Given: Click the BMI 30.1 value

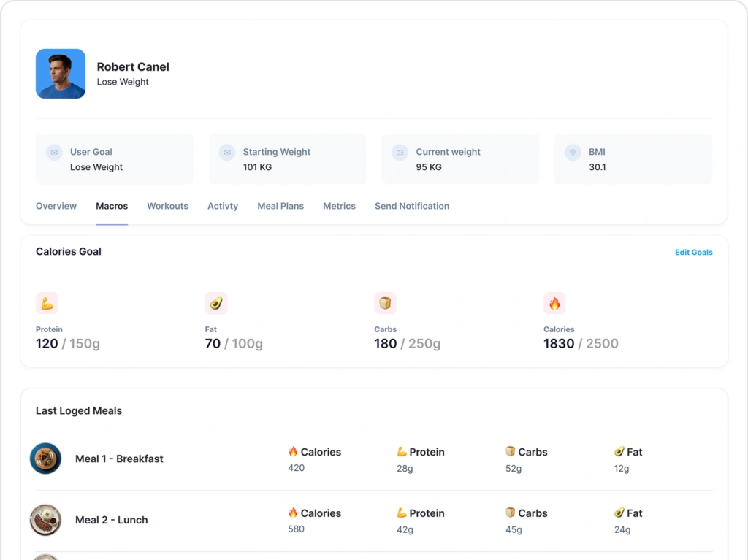Looking at the screenshot, I should pos(598,167).
